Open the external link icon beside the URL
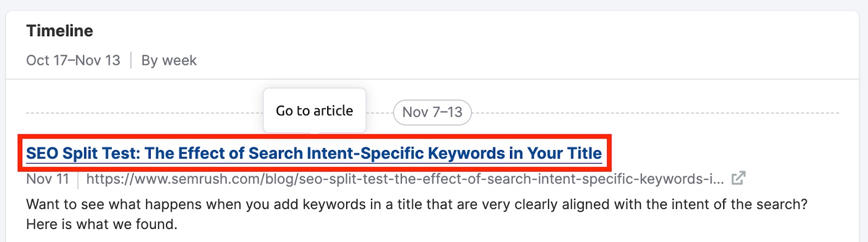The image size is (868, 242). click(x=738, y=178)
